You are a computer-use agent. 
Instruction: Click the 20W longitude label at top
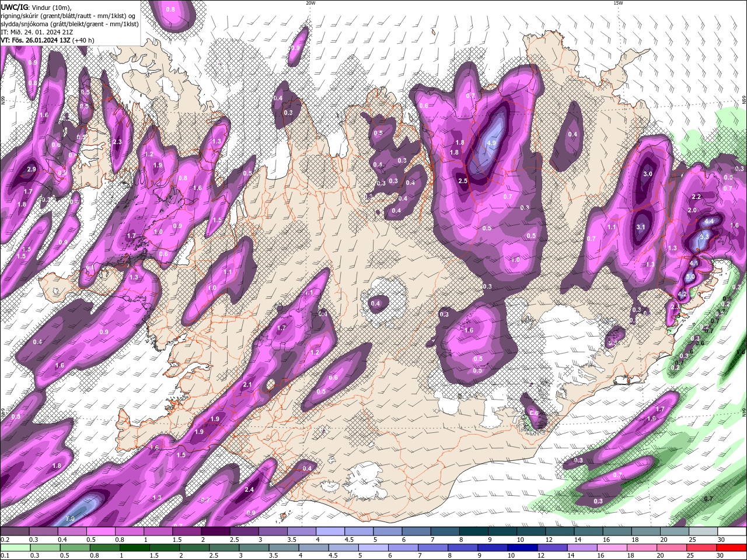(x=310, y=3)
